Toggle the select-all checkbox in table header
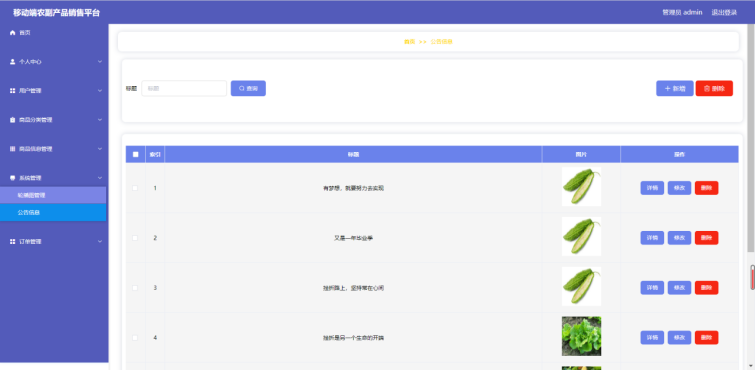 [135, 154]
